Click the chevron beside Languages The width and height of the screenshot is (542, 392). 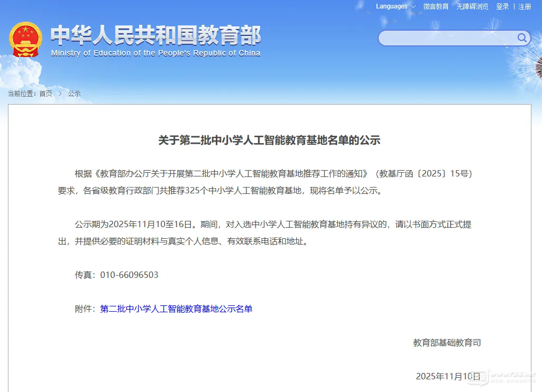(413, 7)
